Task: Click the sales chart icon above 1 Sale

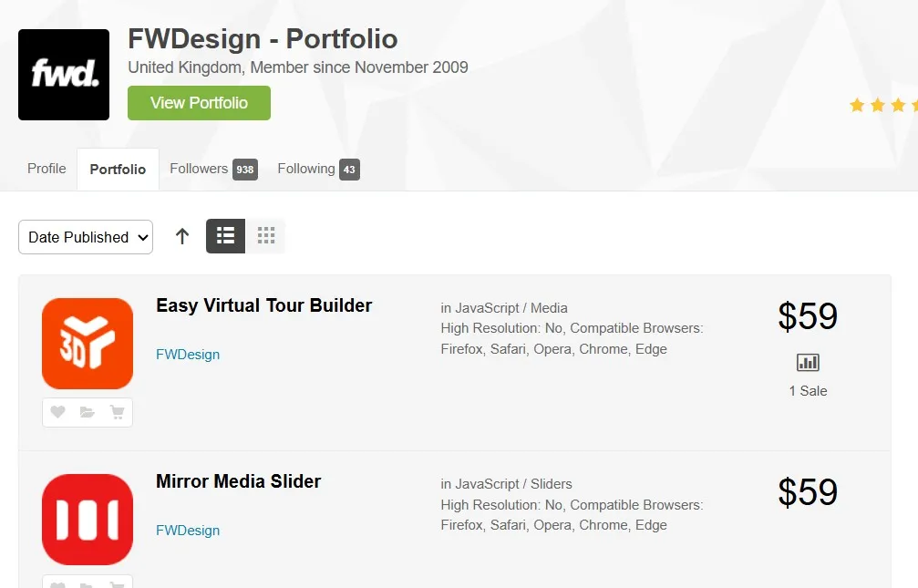Action: point(808,363)
